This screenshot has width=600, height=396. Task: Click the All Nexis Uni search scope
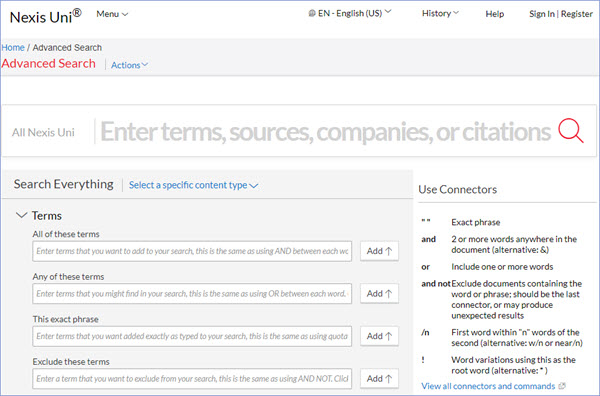[43, 132]
